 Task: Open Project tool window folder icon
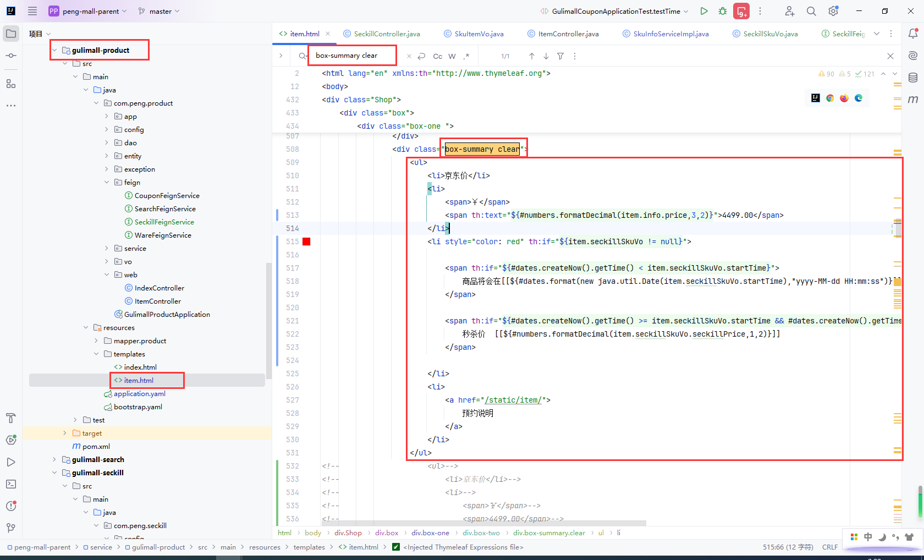[11, 34]
